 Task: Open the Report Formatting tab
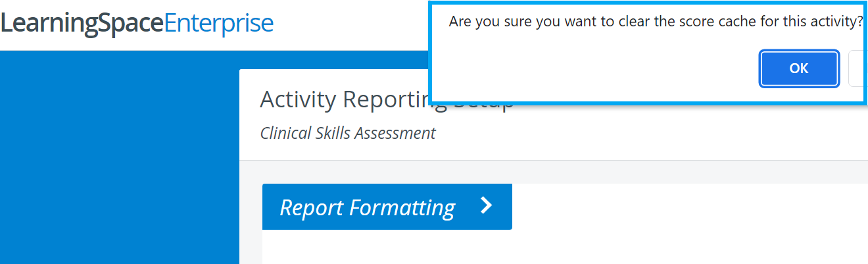pyautogui.click(x=387, y=207)
